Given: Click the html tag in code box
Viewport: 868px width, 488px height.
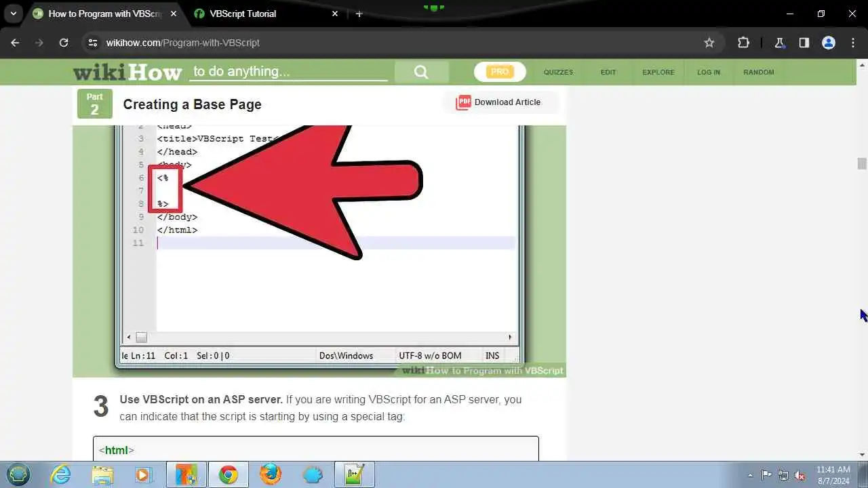Looking at the screenshot, I should pyautogui.click(x=117, y=450).
